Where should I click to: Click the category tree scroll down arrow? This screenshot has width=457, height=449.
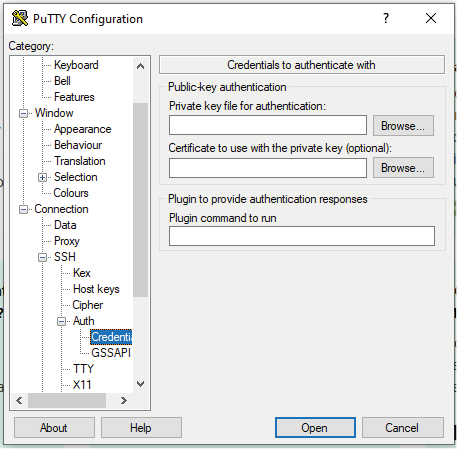coord(141,384)
